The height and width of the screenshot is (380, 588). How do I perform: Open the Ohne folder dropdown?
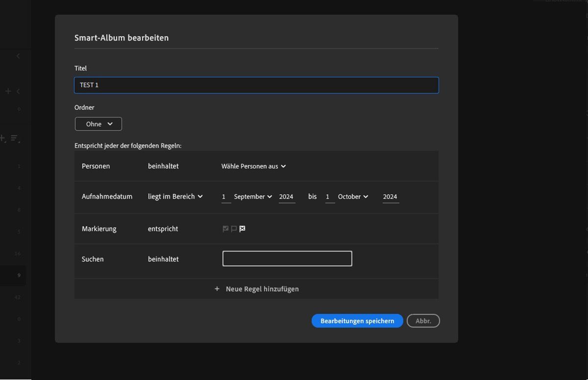[98, 124]
